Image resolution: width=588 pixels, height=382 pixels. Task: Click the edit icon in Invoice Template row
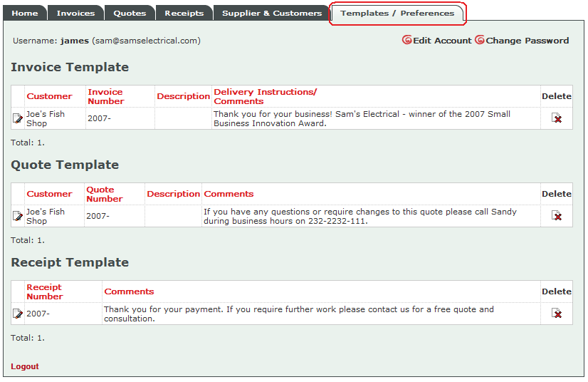(x=18, y=118)
